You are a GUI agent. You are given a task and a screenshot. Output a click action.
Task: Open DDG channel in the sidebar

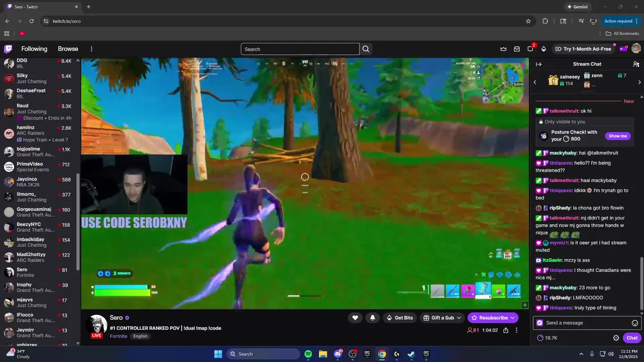pyautogui.click(x=40, y=63)
